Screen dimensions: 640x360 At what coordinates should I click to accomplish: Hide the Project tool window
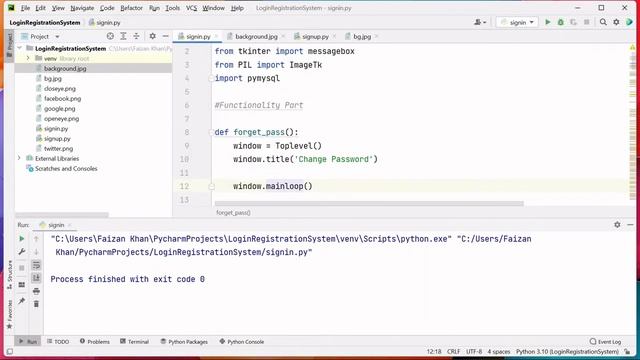165,36
